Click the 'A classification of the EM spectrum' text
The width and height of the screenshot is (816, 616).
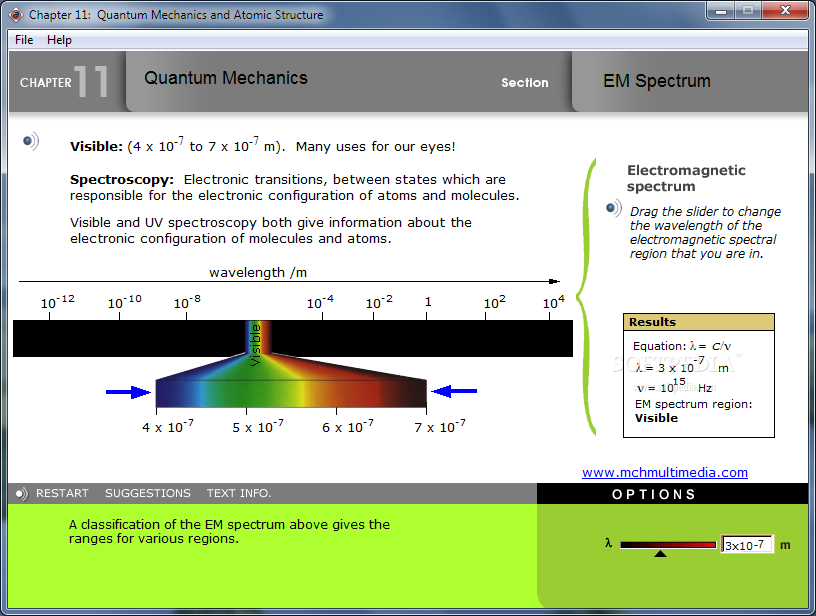pyautogui.click(x=229, y=531)
